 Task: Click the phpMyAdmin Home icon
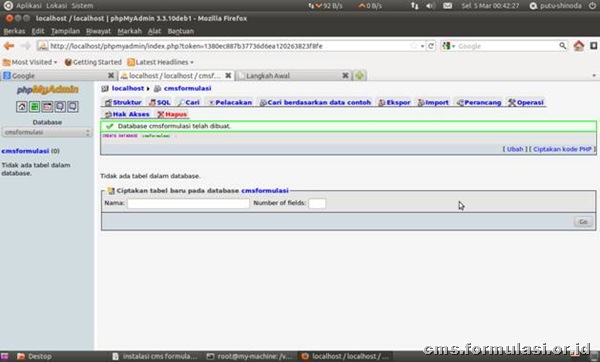[x=22, y=107]
